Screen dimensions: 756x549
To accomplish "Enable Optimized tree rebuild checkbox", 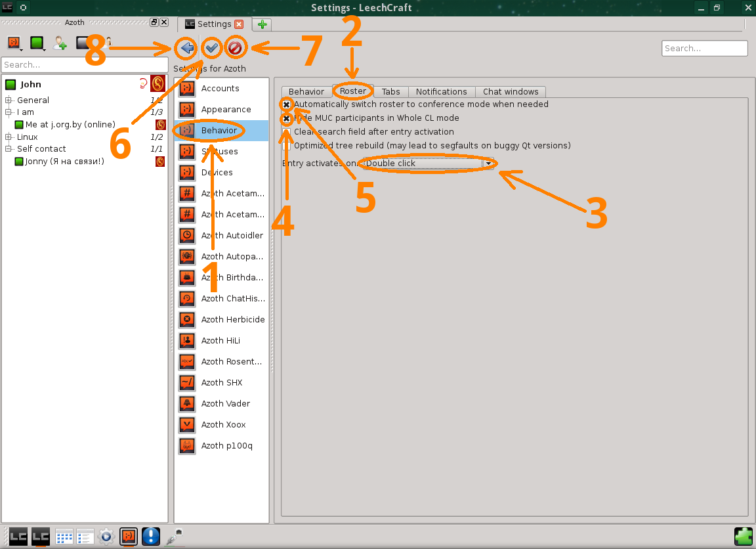I will [286, 146].
